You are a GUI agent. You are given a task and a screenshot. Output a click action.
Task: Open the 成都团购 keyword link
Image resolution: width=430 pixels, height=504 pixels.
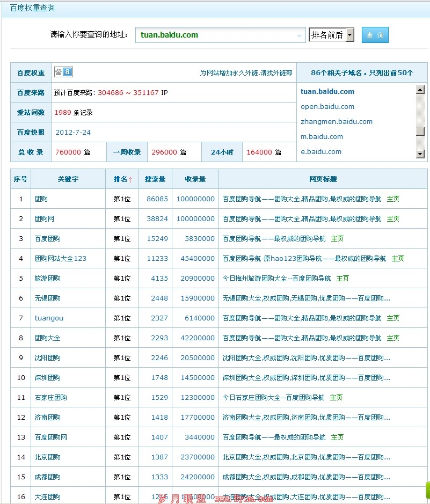click(x=48, y=477)
